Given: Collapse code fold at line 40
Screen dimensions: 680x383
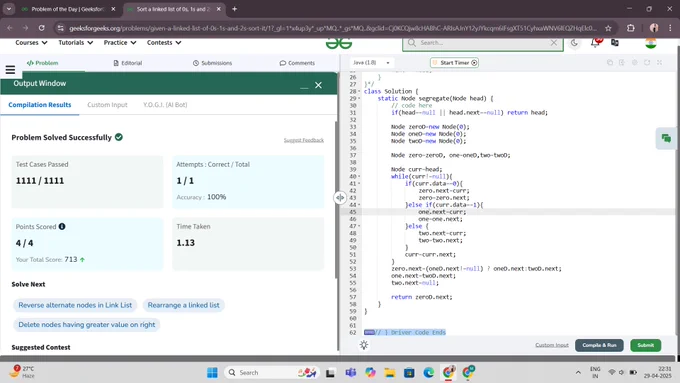Looking at the screenshot, I should tap(359, 177).
